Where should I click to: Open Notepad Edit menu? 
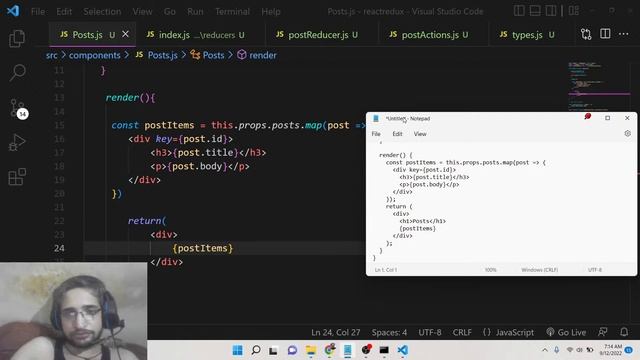click(397, 134)
